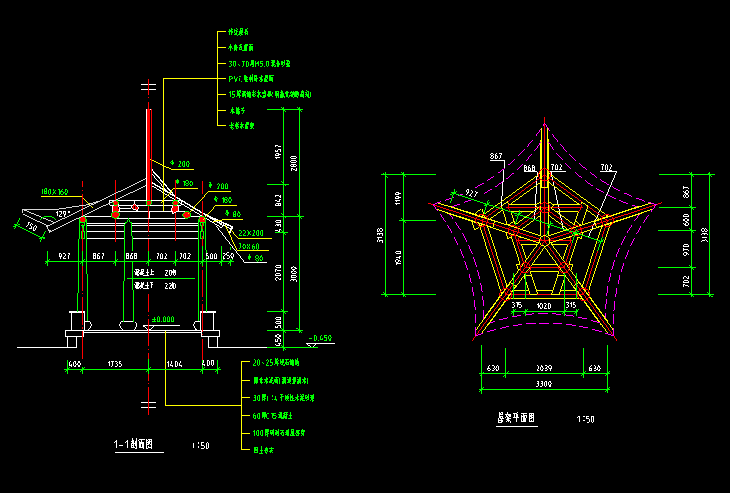Click the -0.450 ground elevation marker

321,338
